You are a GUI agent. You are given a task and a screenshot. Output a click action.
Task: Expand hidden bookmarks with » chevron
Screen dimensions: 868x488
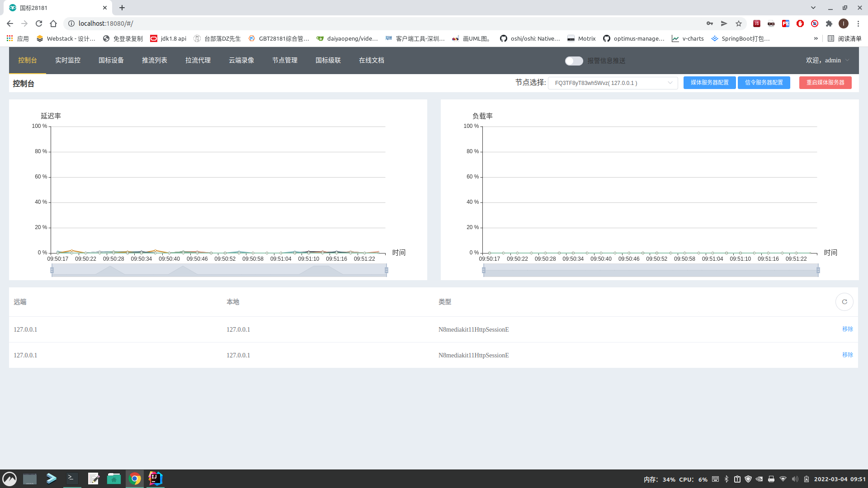(816, 39)
